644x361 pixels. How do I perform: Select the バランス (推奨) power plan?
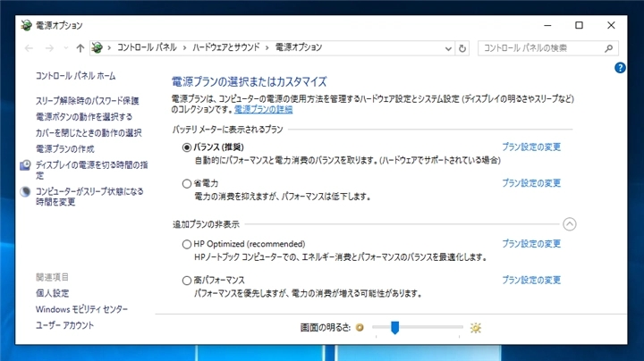pyautogui.click(x=187, y=147)
